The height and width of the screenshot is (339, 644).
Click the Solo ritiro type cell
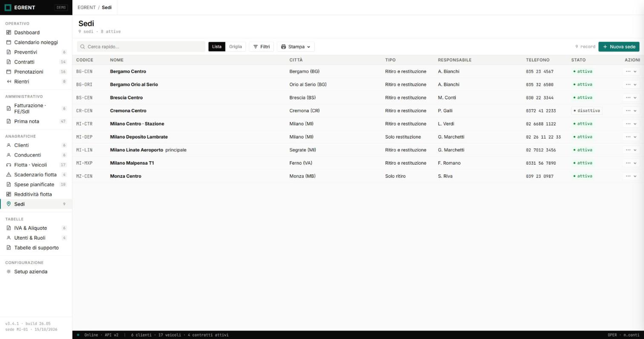(395, 176)
